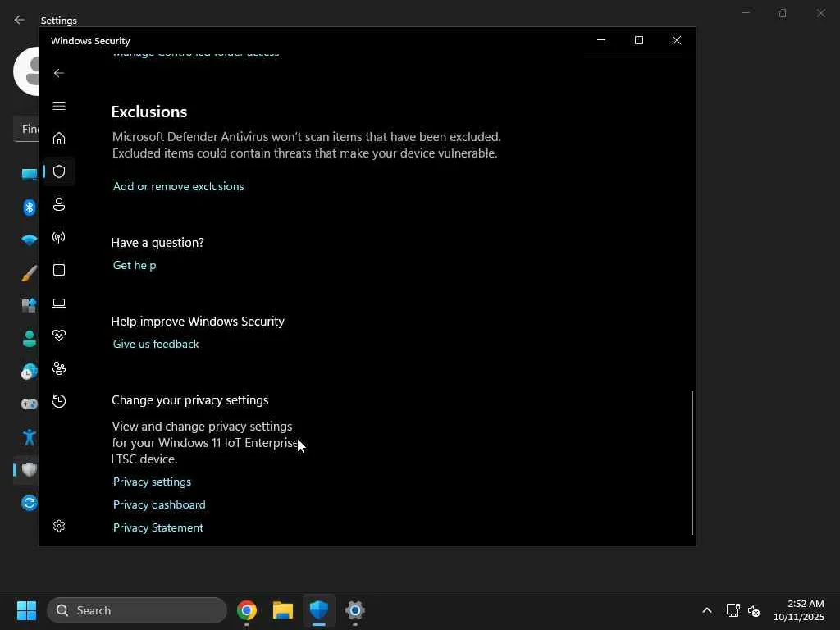
Task: Click Windows Security vertical scrollbar
Action: click(692, 463)
